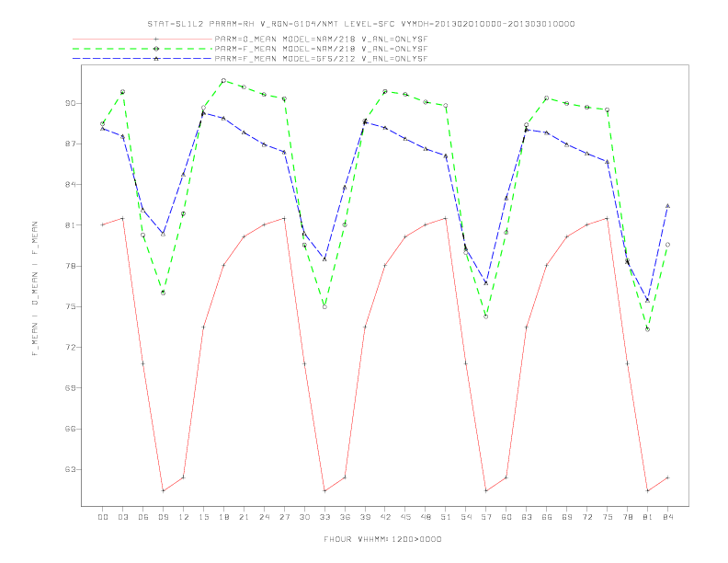The image size is (728, 563).
Task: Select legend entry PARM=F_MEAN MODEL=GFS/212
Action: pyautogui.click(x=321, y=59)
